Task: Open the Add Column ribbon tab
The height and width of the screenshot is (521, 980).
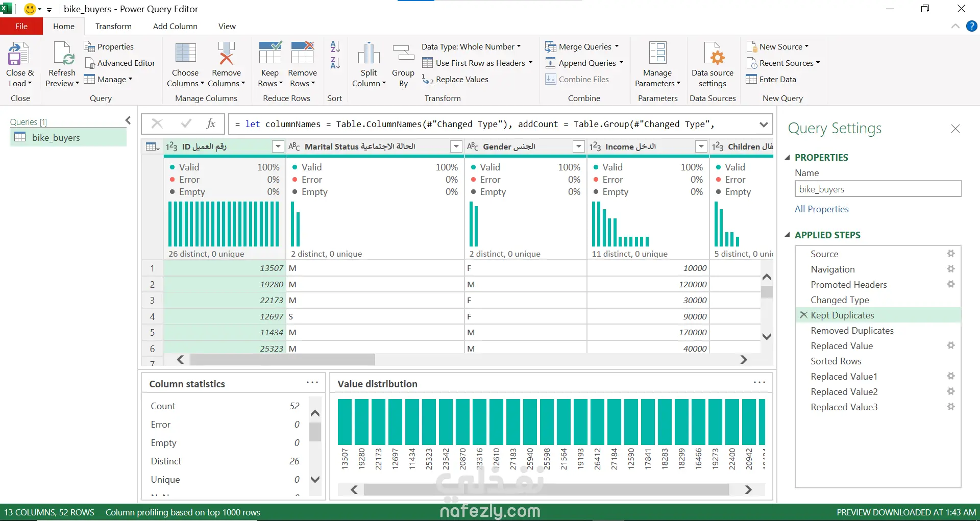Action: (175, 26)
